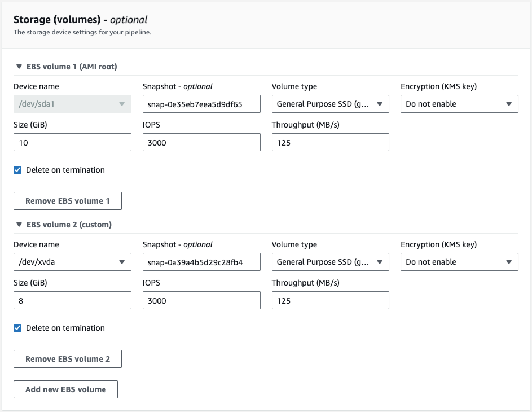This screenshot has width=532, height=412.
Task: Click the Snapshot field of volume 2
Action: (201, 262)
